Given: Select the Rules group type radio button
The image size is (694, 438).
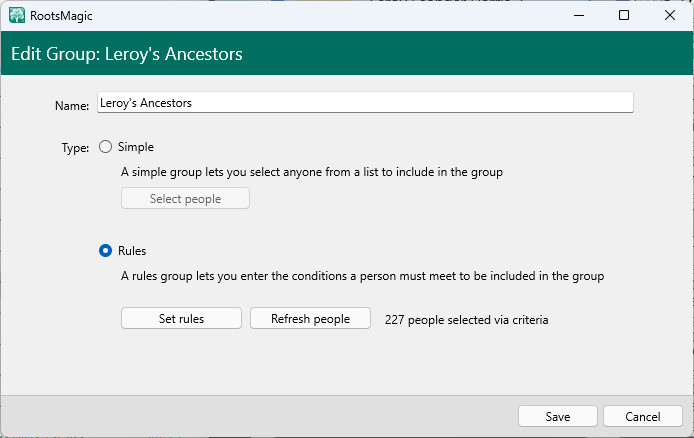Looking at the screenshot, I should click(105, 251).
